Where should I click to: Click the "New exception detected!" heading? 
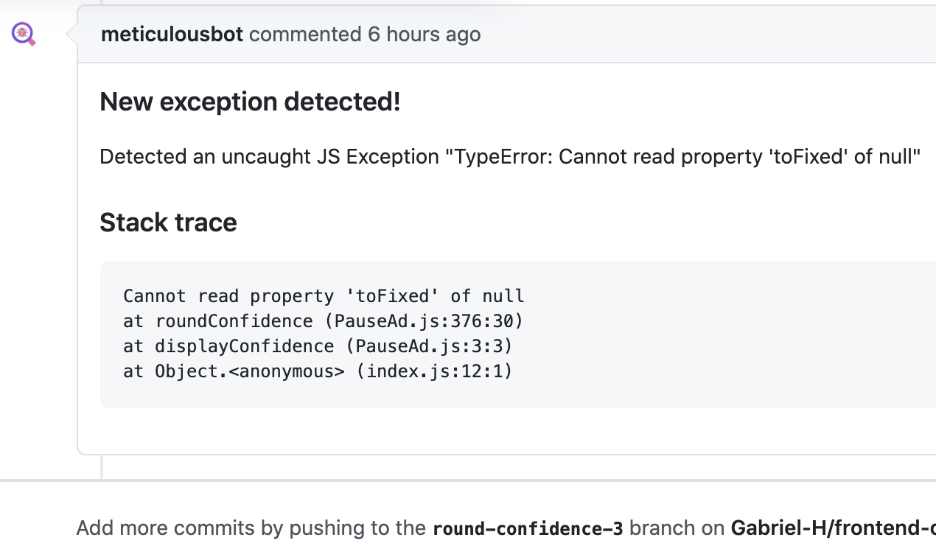[x=250, y=102]
